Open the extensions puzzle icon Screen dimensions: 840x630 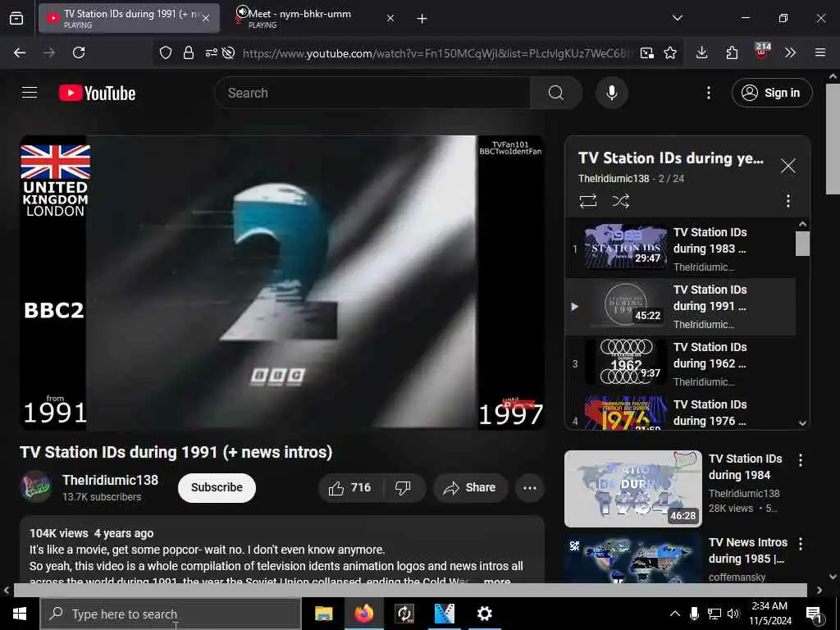coord(732,52)
